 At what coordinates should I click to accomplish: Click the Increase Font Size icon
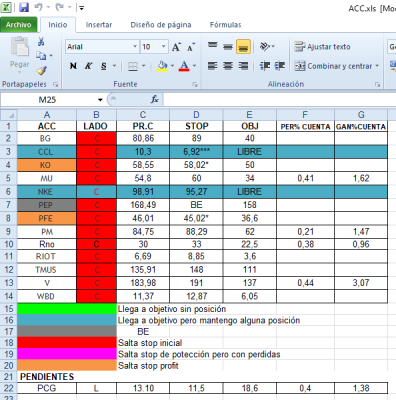click(x=176, y=47)
